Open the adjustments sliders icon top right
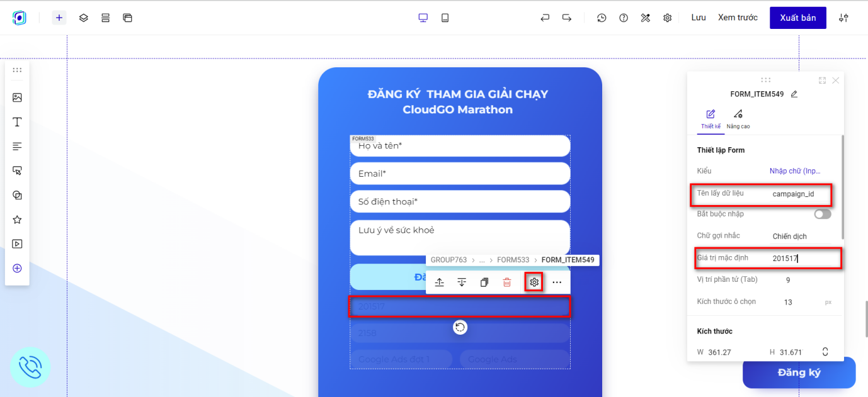This screenshot has width=868, height=397. click(x=843, y=18)
